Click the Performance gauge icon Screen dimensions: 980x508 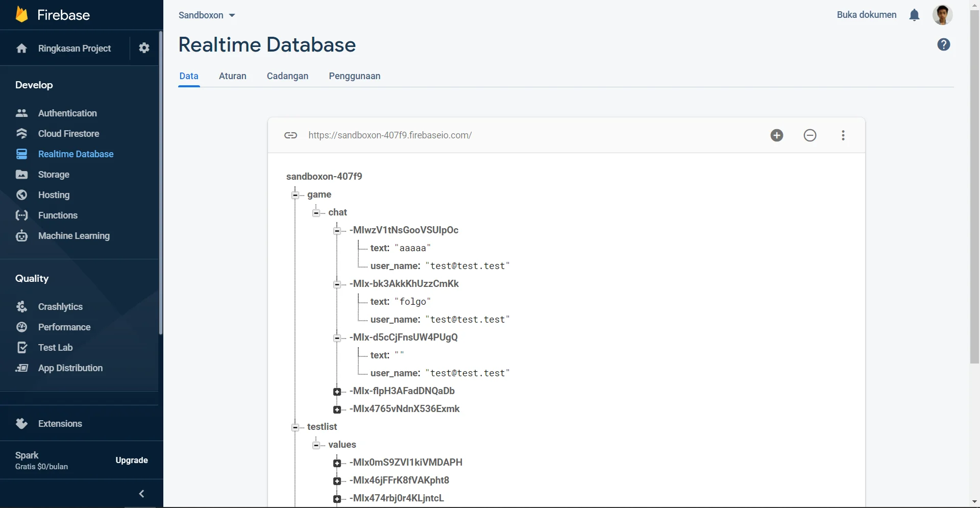point(21,327)
